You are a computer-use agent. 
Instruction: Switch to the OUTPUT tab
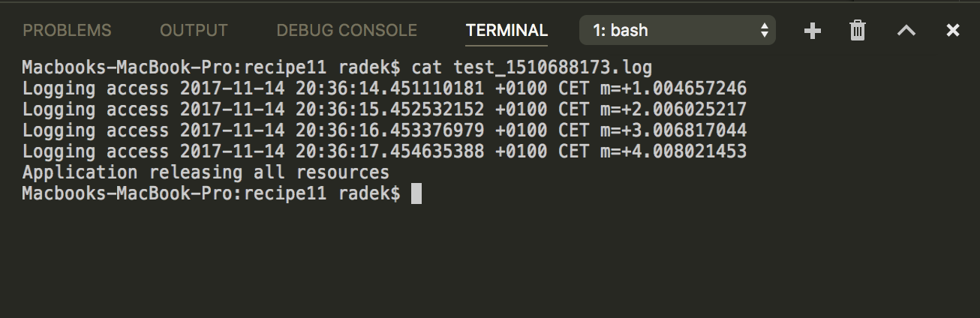194,31
